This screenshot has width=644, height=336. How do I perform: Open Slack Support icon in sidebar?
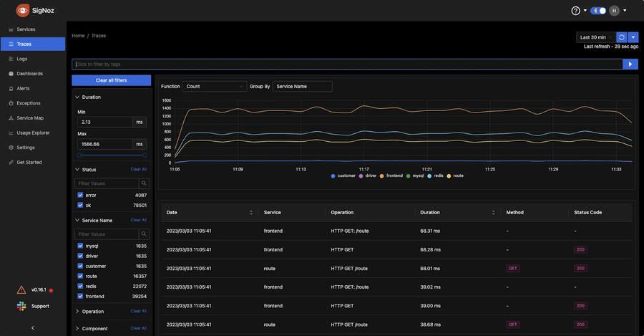point(21,306)
